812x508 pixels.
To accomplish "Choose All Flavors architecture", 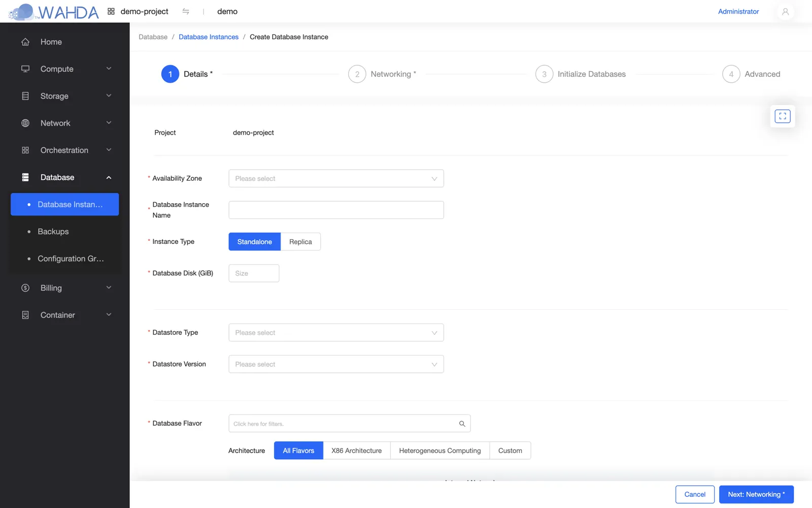I will tap(298, 451).
